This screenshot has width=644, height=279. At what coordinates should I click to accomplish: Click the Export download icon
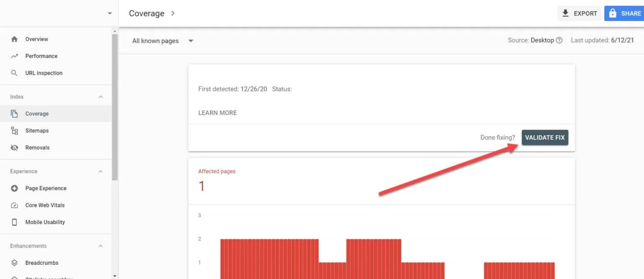[x=566, y=13]
